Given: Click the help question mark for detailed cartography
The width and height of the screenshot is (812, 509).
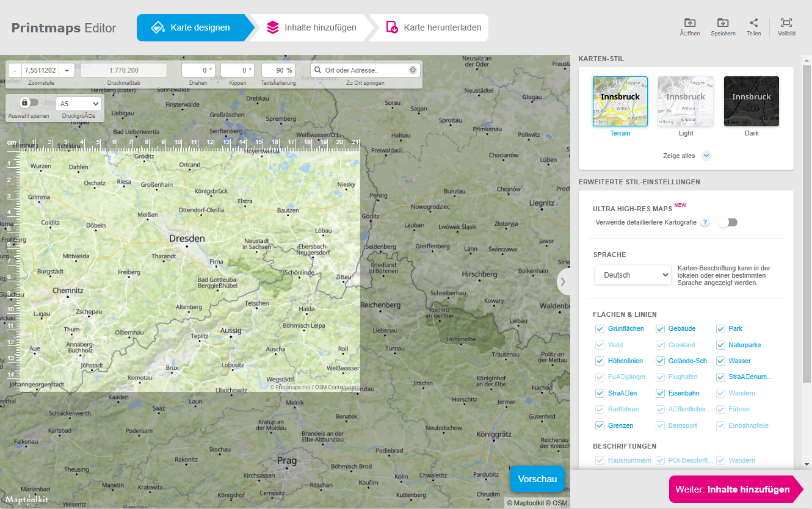Looking at the screenshot, I should click(x=705, y=222).
